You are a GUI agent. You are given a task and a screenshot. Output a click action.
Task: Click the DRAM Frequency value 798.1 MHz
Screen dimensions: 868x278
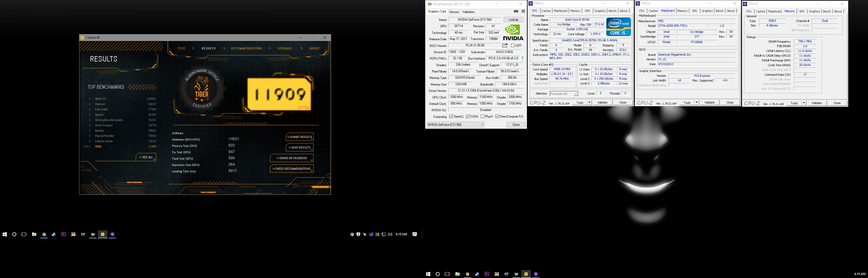point(805,42)
